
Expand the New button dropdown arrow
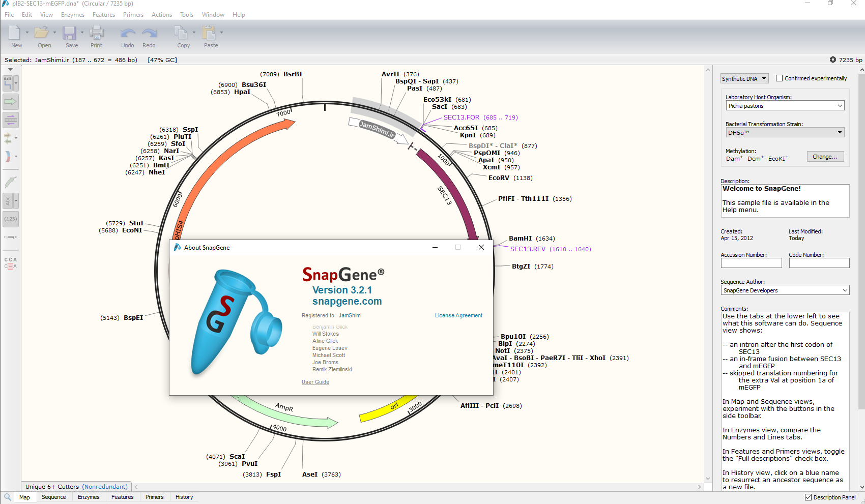27,33
